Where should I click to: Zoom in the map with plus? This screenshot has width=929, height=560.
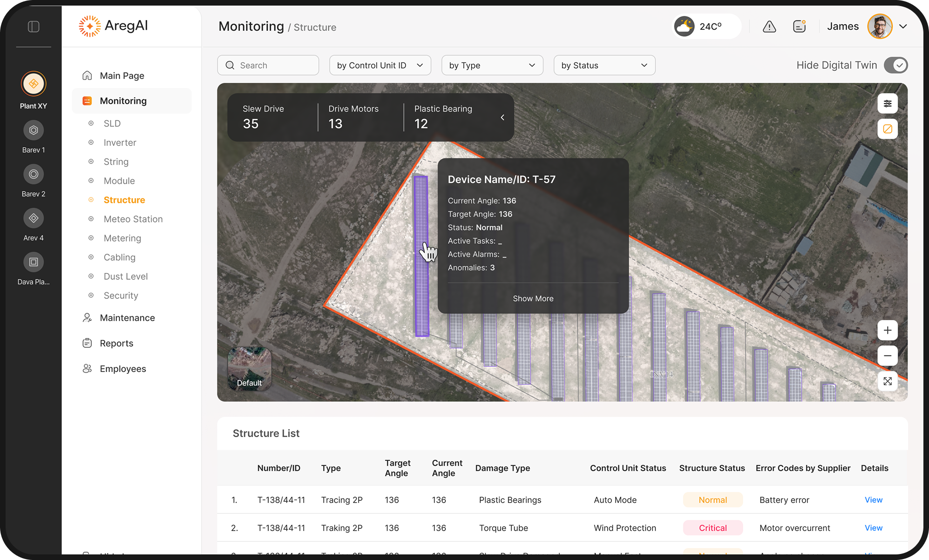[888, 331]
